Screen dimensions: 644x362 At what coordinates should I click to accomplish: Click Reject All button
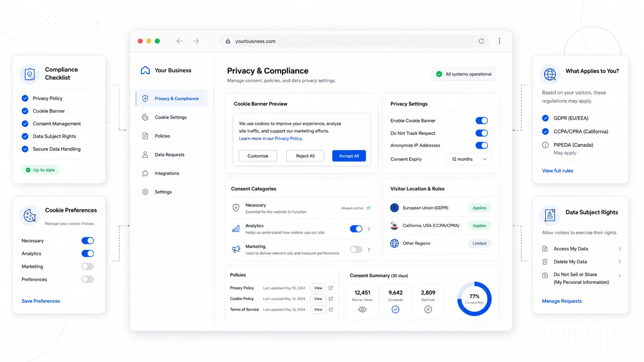point(305,156)
